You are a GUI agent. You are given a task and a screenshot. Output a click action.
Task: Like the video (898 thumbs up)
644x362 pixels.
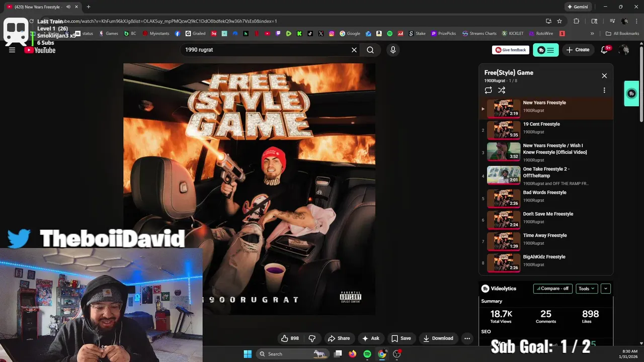(290, 338)
